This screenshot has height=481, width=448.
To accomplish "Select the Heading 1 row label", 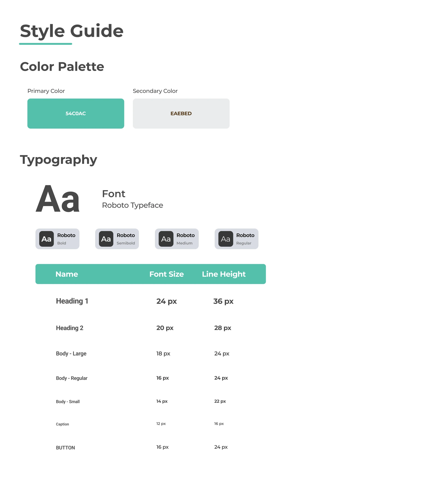I will [x=72, y=301].
